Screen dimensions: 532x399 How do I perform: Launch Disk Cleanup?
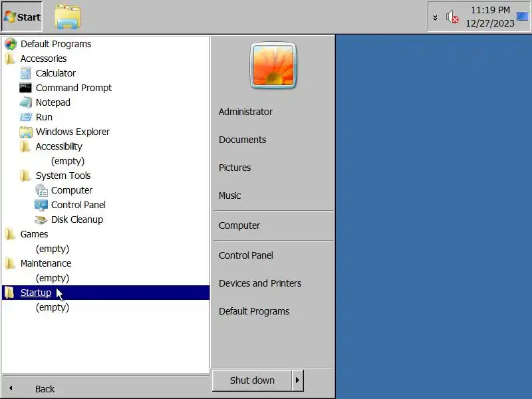(x=77, y=219)
